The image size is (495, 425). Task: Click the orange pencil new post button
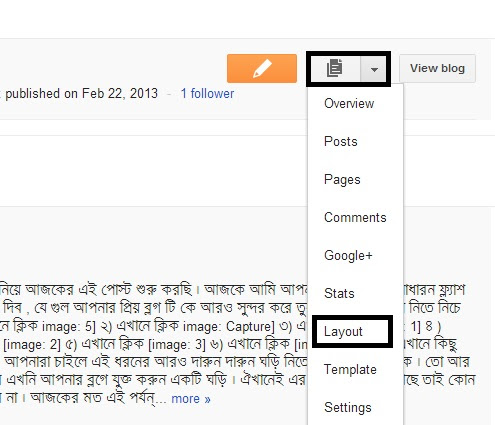pos(262,68)
